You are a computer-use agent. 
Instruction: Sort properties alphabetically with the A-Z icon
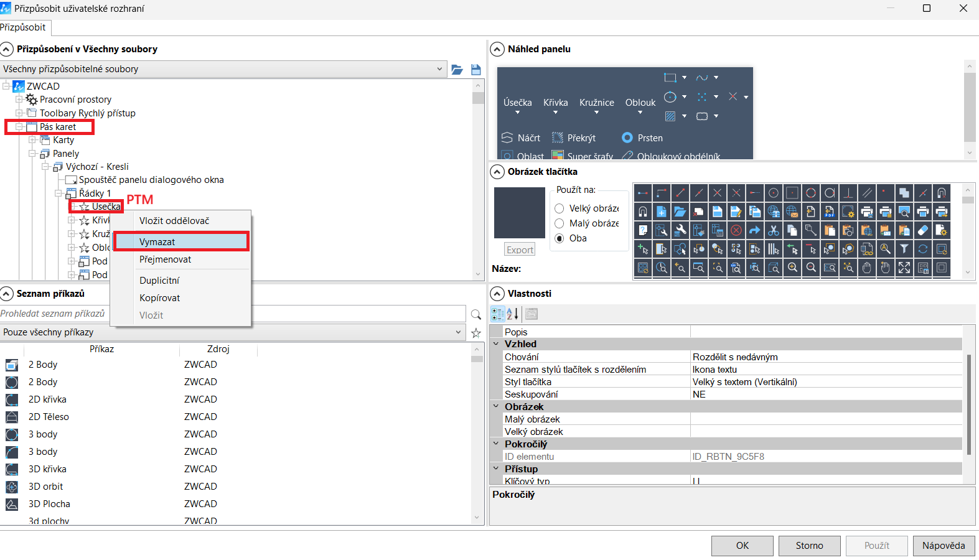point(512,314)
